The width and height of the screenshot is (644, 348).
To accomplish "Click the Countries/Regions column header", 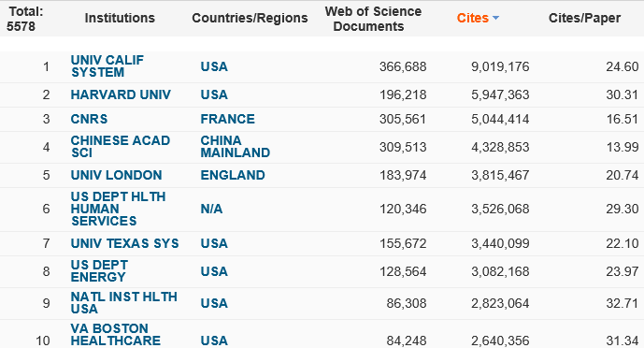I will coord(250,18).
